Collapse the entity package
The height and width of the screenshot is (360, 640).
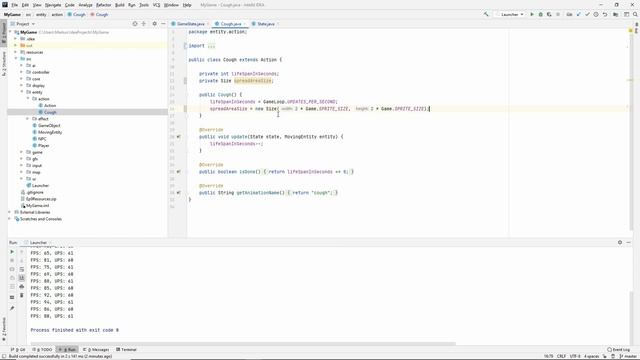(x=22, y=92)
